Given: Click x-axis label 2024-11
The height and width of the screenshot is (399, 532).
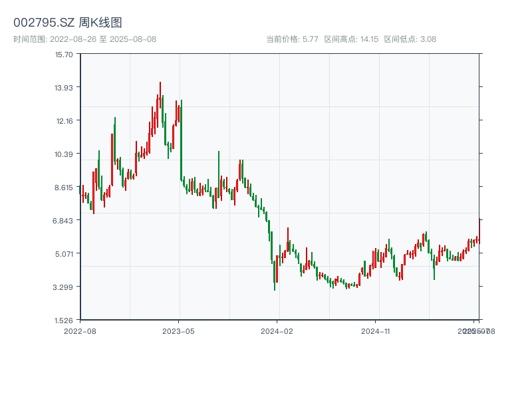Looking at the screenshot, I should tap(375, 331).
